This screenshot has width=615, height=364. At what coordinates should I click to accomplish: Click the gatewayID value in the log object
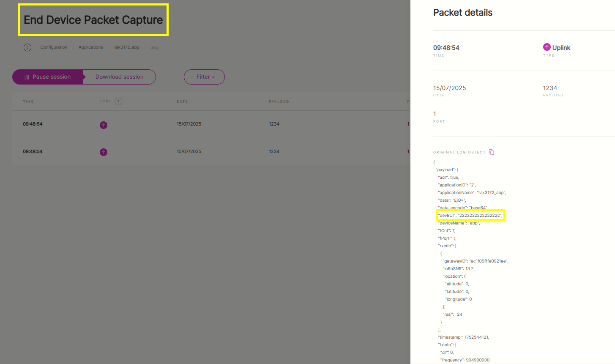(x=488, y=261)
